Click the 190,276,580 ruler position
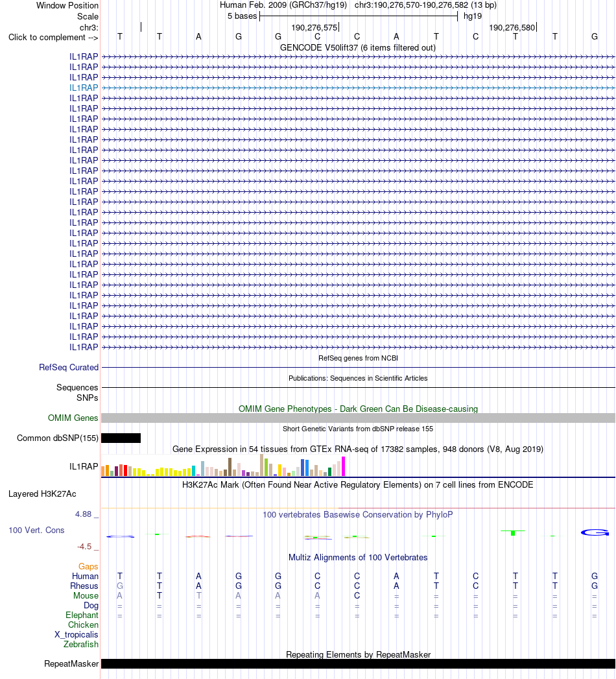This screenshot has width=616, height=679. (x=512, y=28)
